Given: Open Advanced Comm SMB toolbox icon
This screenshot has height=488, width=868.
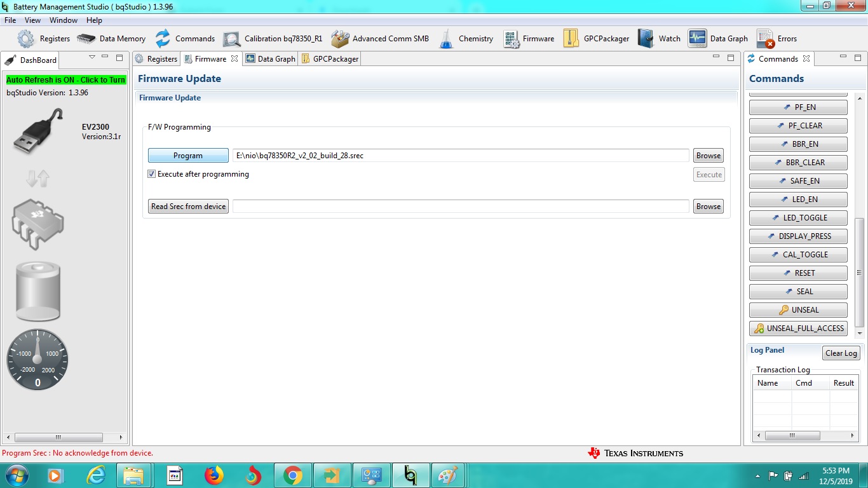Looking at the screenshot, I should pos(340,39).
